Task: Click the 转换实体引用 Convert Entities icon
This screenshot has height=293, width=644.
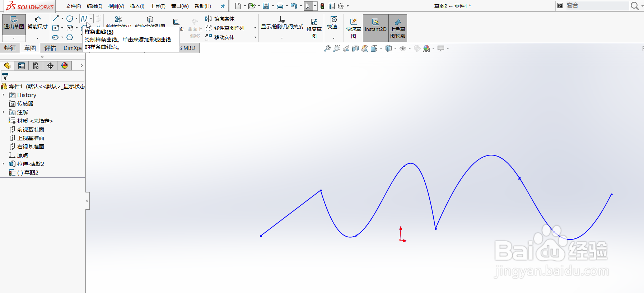Action: coord(150,19)
